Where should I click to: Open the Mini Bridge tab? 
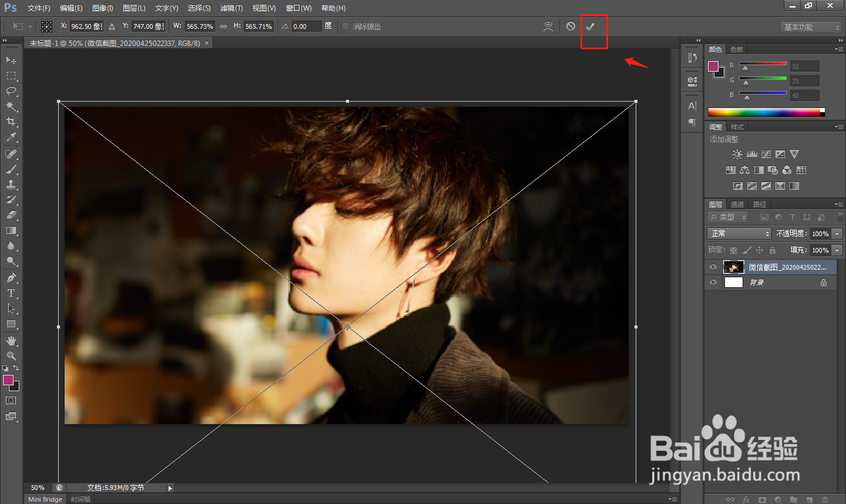click(x=45, y=499)
